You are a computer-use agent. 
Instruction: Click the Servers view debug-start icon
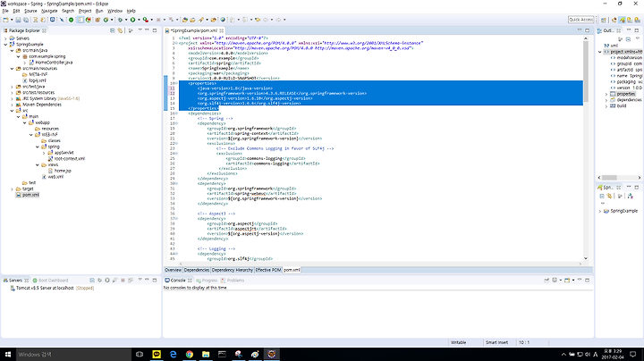pyautogui.click(x=99, y=281)
